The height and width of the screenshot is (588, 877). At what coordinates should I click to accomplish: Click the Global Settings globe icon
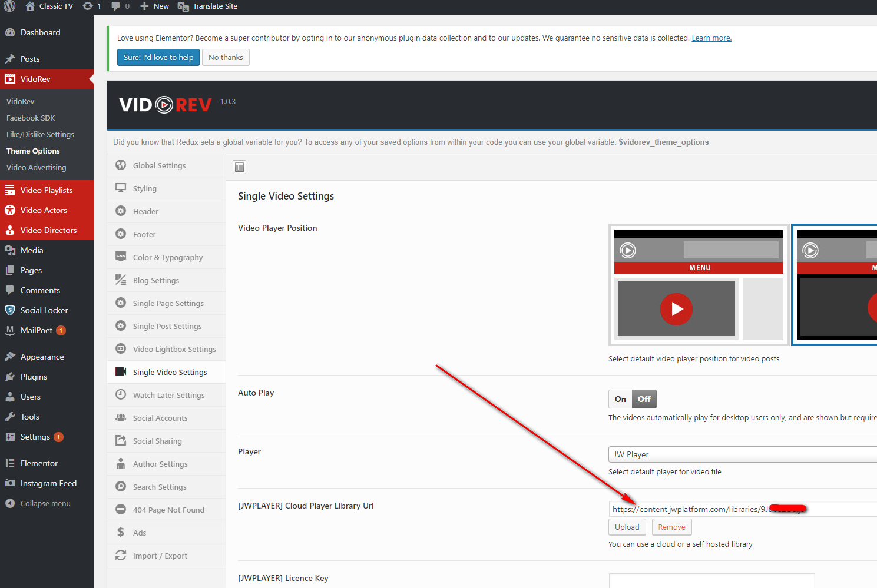click(121, 165)
